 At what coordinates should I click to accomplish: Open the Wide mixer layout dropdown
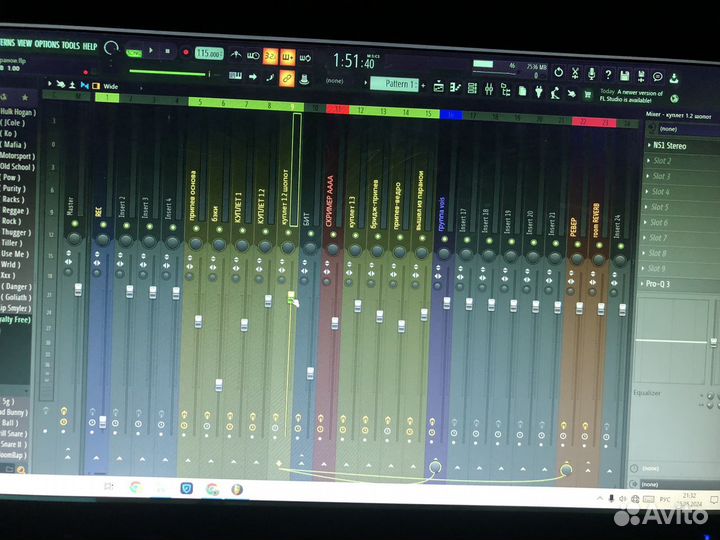(110, 86)
